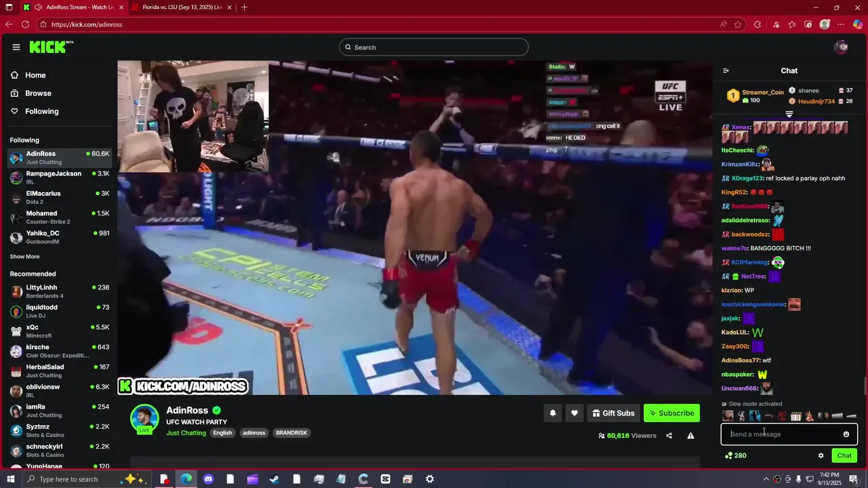Open Following in the sidebar
Viewport: 868px width, 488px height.
(x=41, y=111)
